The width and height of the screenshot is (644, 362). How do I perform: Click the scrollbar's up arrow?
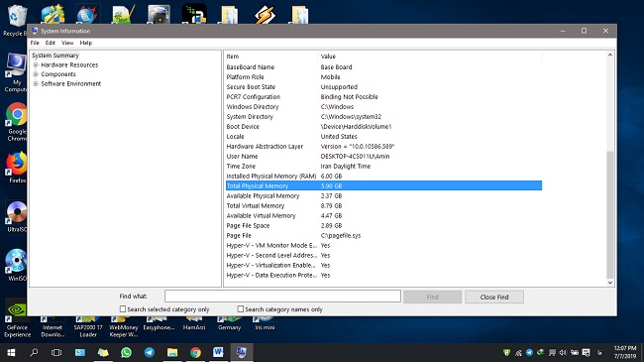click(610, 56)
